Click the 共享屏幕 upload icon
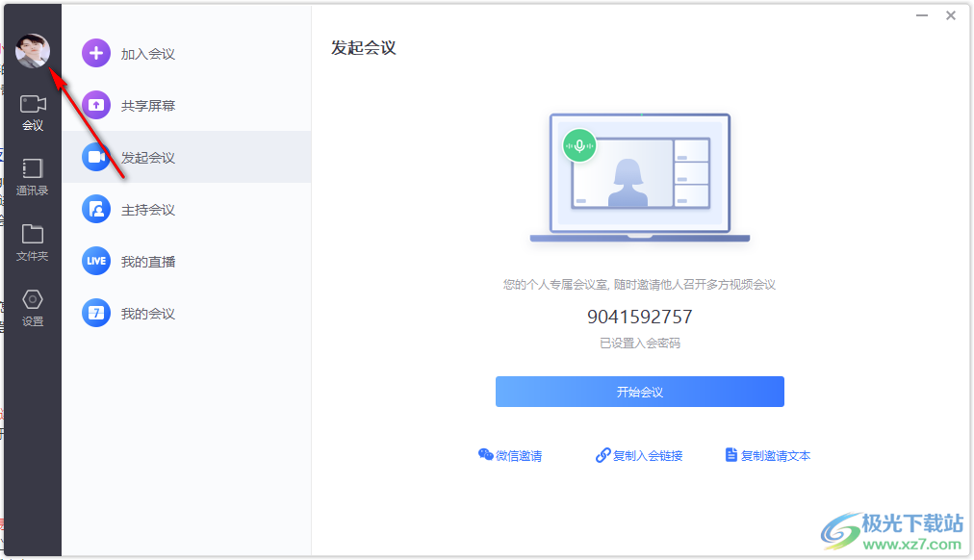The width and height of the screenshot is (974, 560). click(96, 106)
